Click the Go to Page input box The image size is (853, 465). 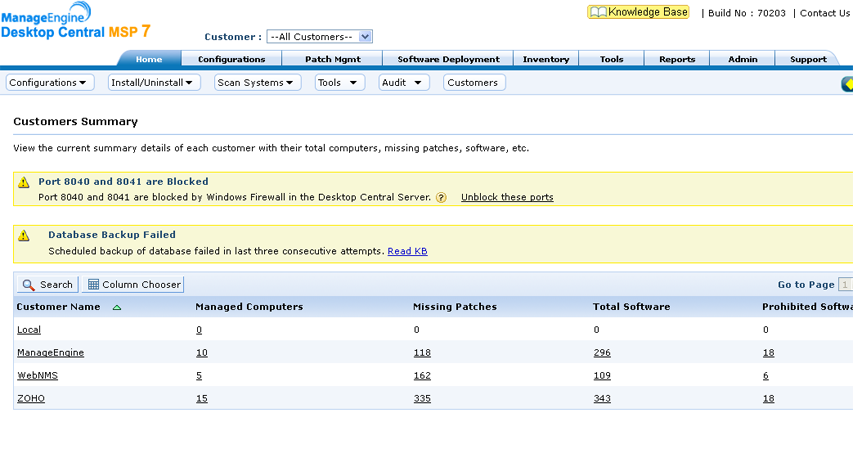pos(845,285)
